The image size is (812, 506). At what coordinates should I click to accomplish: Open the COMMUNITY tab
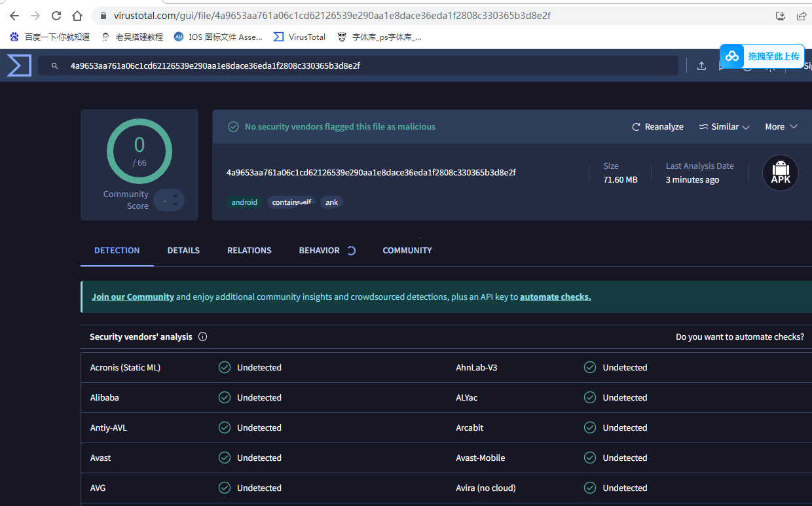click(x=407, y=251)
